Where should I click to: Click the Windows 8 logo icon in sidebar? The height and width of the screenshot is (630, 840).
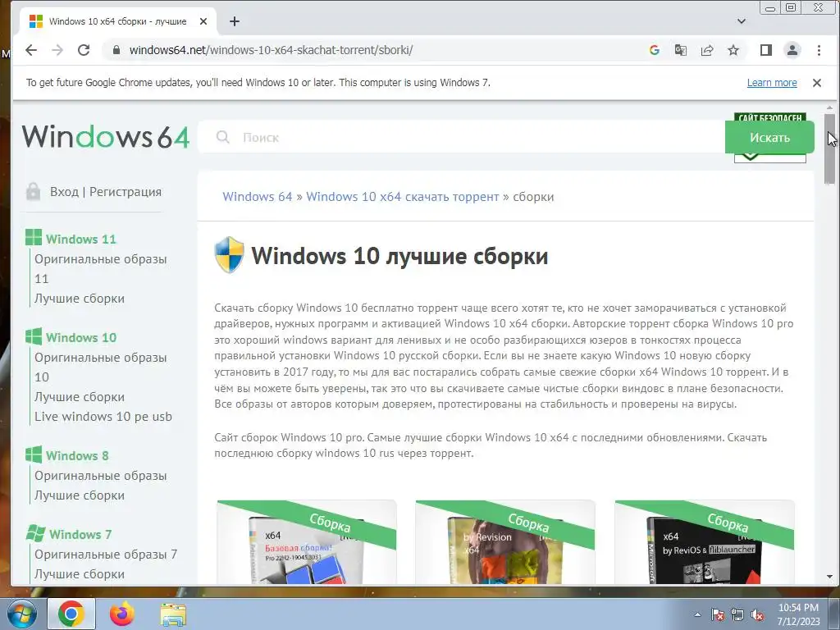pos(33,454)
